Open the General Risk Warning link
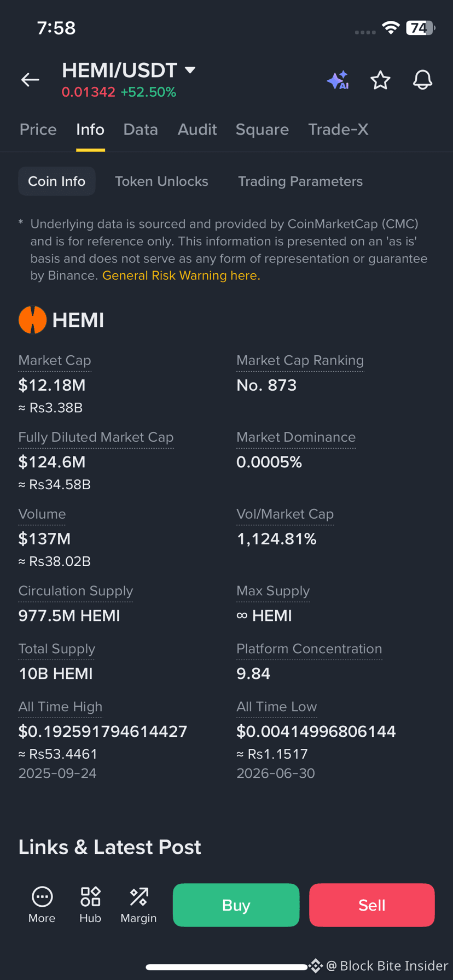The height and width of the screenshot is (980, 453). tap(181, 275)
